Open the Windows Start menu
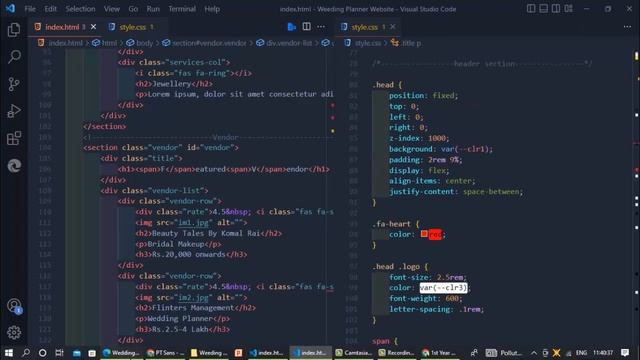The height and width of the screenshot is (360, 640). tap(9, 353)
